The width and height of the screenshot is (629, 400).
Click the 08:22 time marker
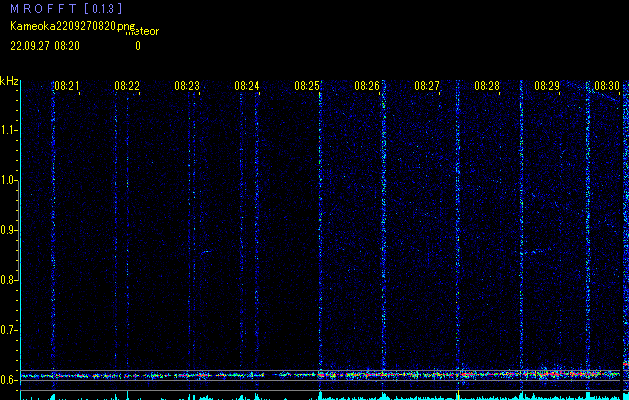click(127, 86)
